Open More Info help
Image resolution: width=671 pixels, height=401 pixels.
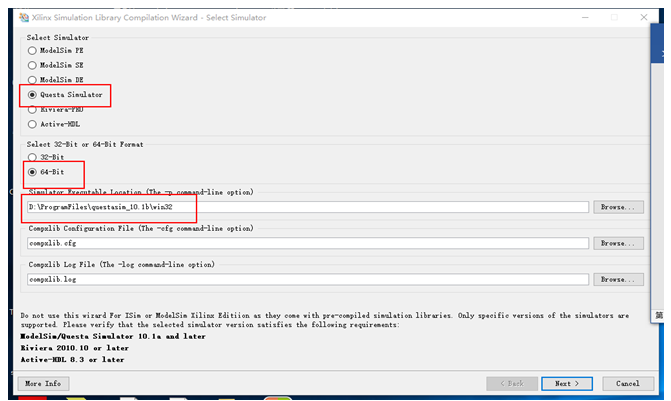click(43, 383)
